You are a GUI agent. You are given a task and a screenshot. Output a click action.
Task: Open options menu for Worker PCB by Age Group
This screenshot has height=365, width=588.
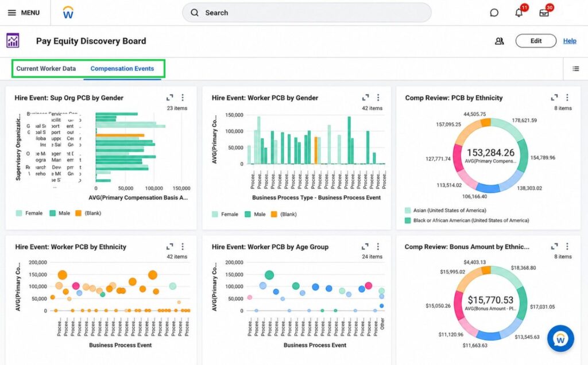pos(378,246)
